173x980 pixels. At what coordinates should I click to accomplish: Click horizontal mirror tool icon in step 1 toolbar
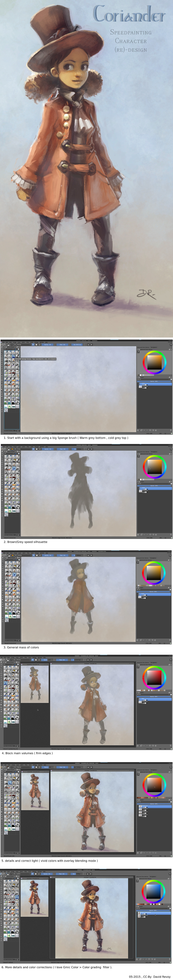[x=88, y=345]
